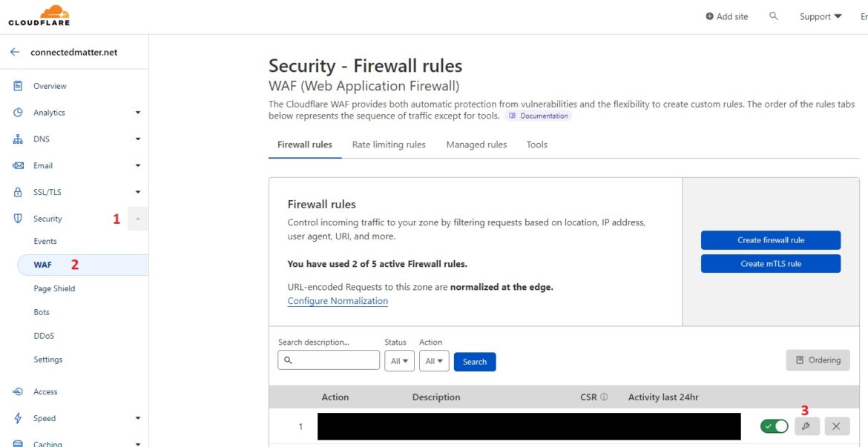Edit the firewall rule using the wrench icon

[x=806, y=426]
